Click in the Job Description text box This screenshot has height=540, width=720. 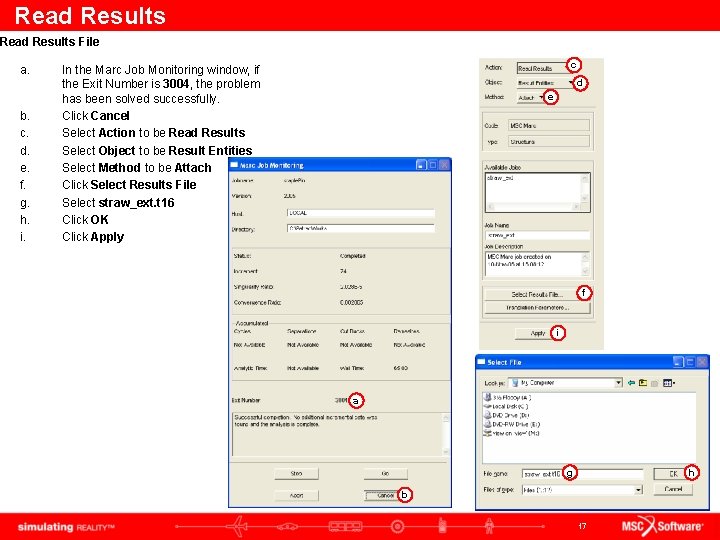coord(533,264)
